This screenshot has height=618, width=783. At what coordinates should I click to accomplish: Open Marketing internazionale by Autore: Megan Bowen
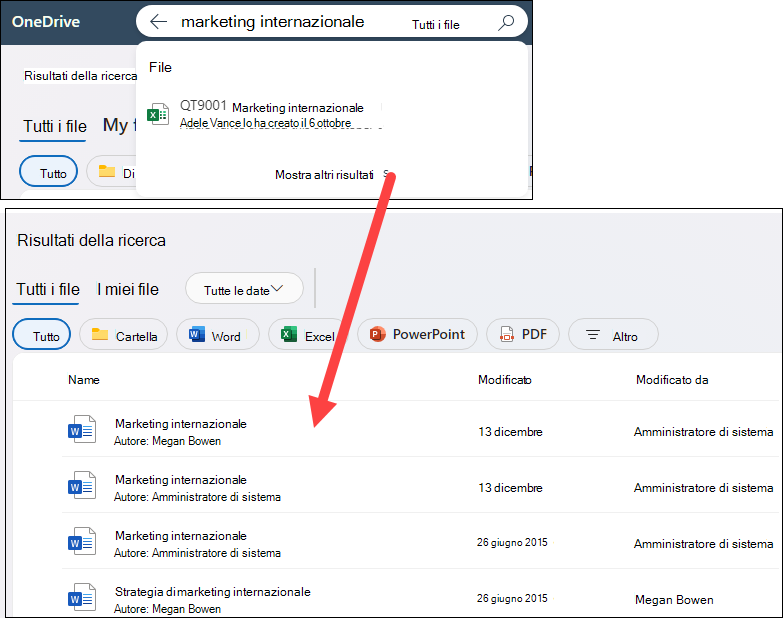coord(181,424)
